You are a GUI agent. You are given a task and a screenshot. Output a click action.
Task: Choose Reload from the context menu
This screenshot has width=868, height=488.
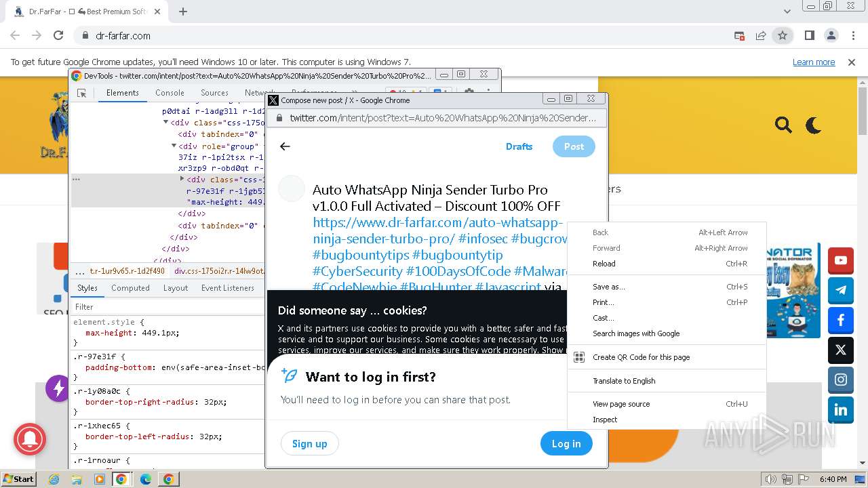pos(667,264)
